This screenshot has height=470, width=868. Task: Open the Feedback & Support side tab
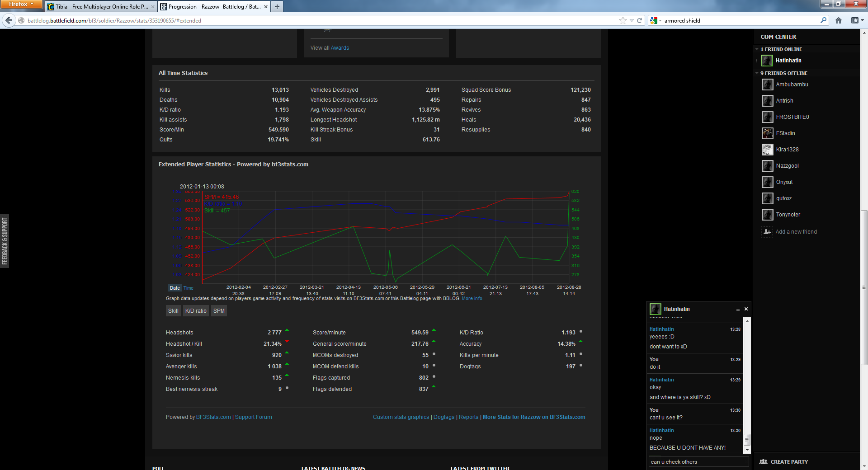[5, 241]
